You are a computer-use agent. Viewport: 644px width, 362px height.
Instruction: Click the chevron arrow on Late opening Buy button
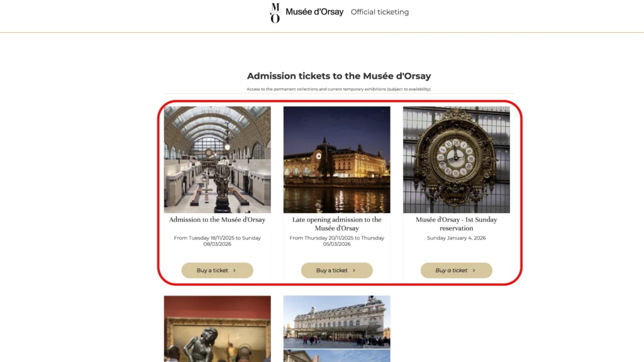[x=354, y=270]
